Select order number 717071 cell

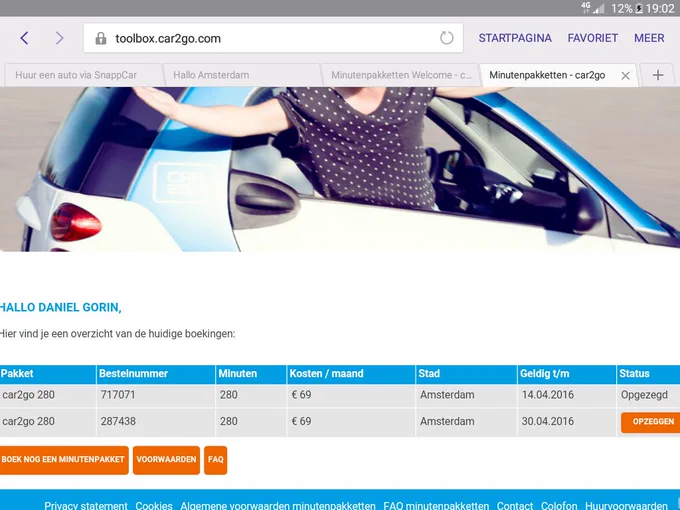156,395
